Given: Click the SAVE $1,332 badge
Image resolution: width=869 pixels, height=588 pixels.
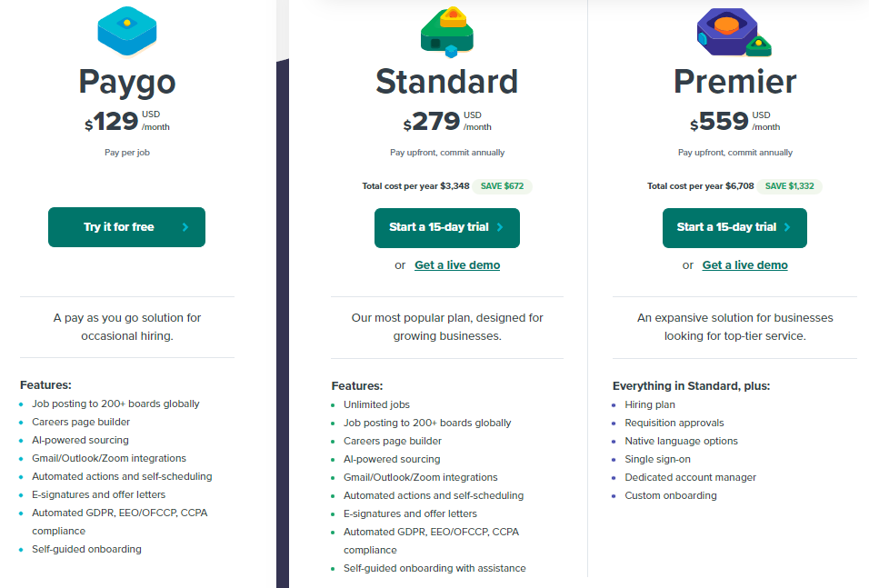Looking at the screenshot, I should click(790, 186).
